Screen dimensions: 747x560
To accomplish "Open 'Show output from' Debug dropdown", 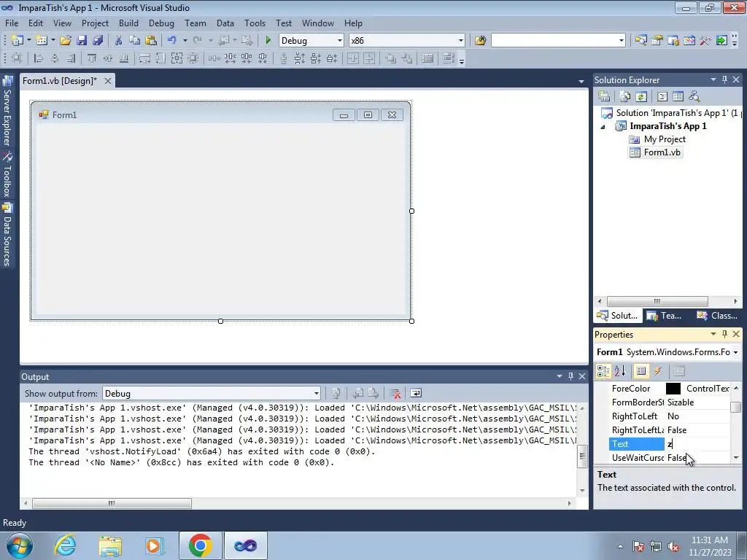I will pyautogui.click(x=316, y=393).
